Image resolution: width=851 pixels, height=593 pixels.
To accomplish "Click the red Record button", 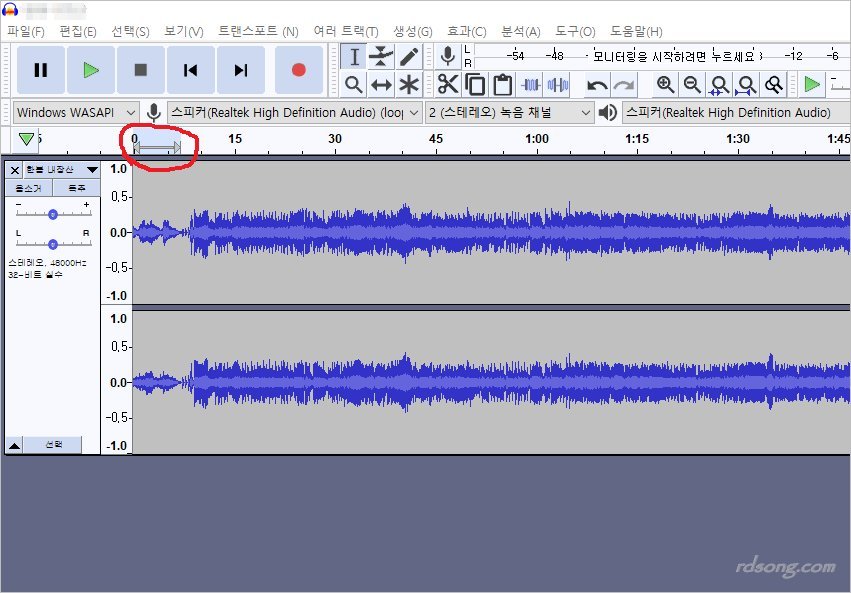I will [x=298, y=69].
